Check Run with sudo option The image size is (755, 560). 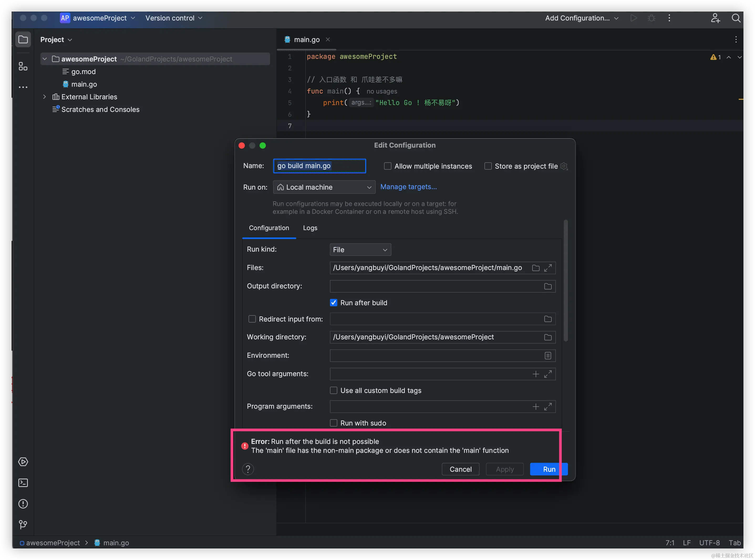(334, 423)
